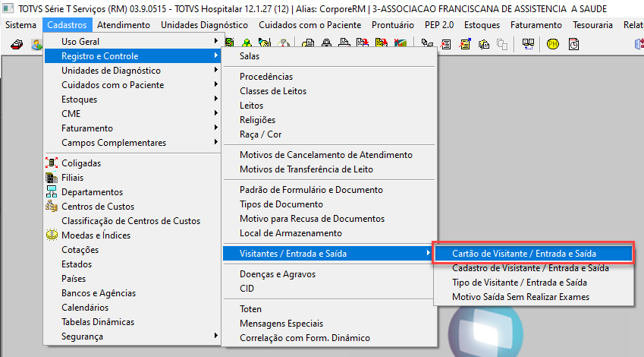The width and height of the screenshot is (644, 357).
Task: Choose Correlação com Form. Dinâmico
Action: pos(329,338)
